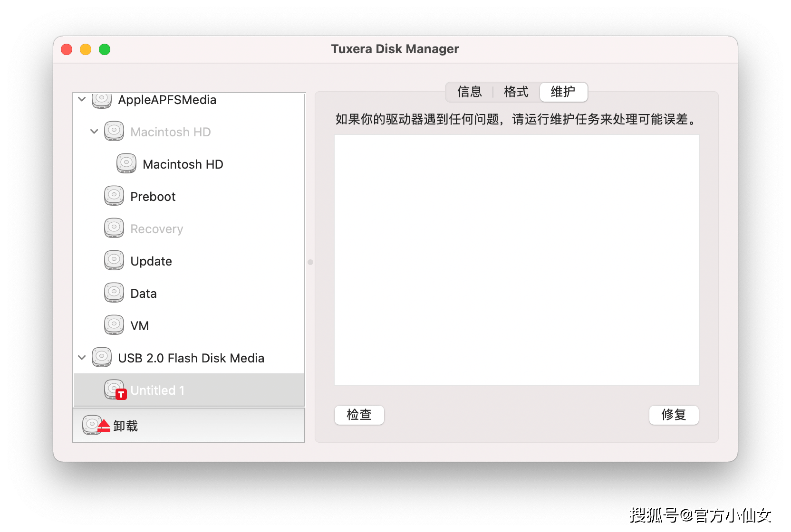Click the greyed Macintosh HD container icon
Image resolution: width=791 pixels, height=532 pixels.
(x=114, y=132)
